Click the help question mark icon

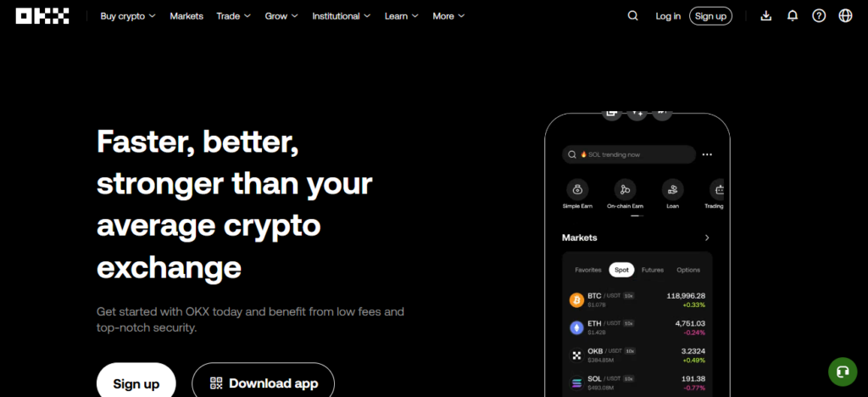click(819, 16)
